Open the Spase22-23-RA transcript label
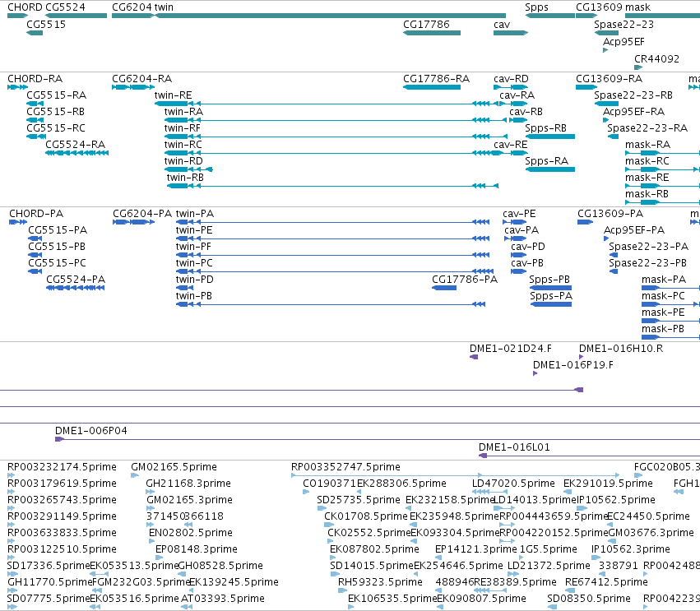This screenshot has width=700, height=611. coord(647,128)
